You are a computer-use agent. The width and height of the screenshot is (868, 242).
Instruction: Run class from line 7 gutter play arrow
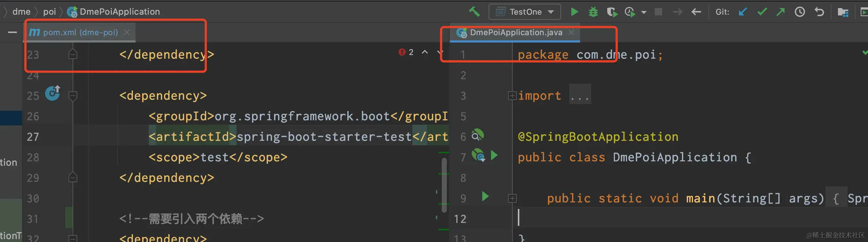pyautogui.click(x=494, y=155)
